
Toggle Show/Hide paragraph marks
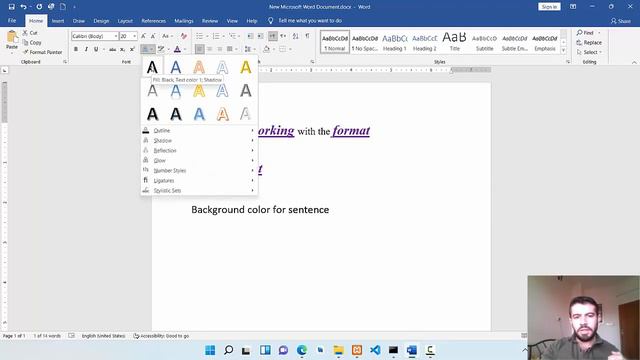coord(307,36)
